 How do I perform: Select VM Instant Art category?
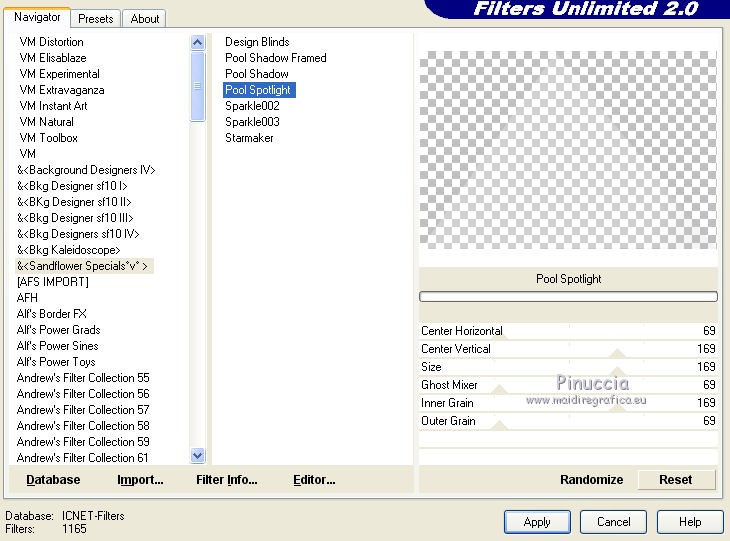(x=53, y=106)
